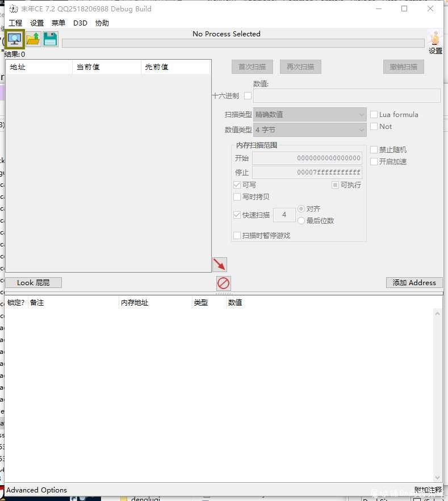Click the 首次扫描 button
448x501 pixels.
[252, 67]
